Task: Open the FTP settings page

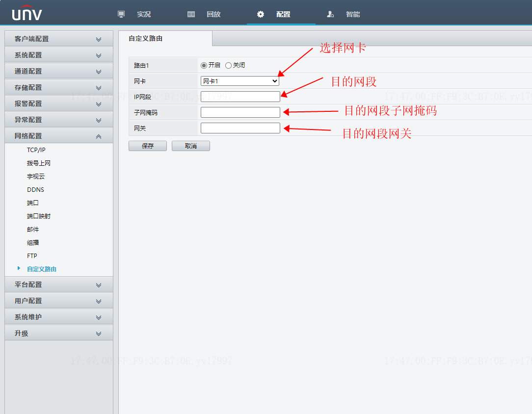Action: click(x=32, y=256)
